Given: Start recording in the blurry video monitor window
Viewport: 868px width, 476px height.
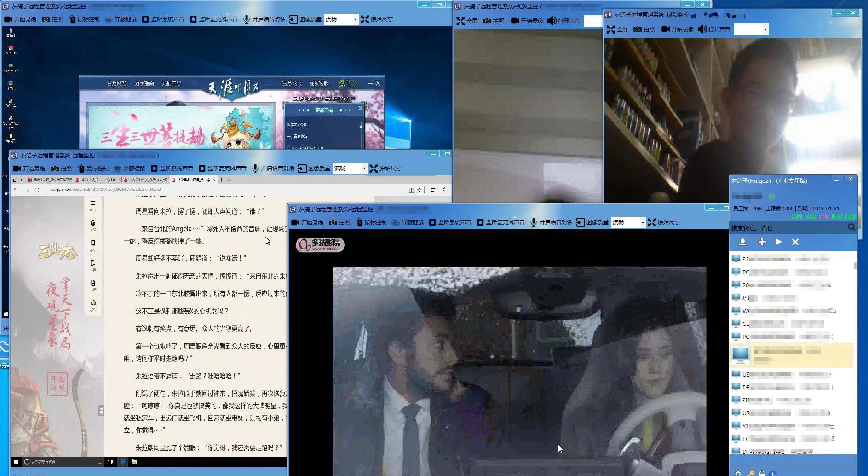Looking at the screenshot, I should [527, 21].
